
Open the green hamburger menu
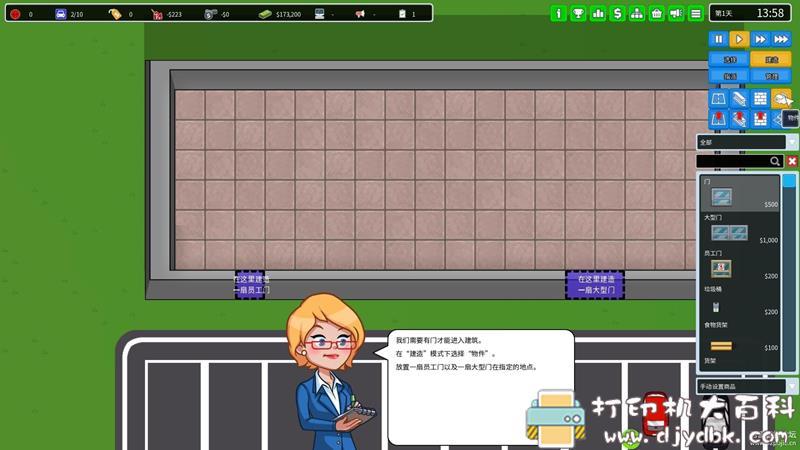(x=696, y=14)
